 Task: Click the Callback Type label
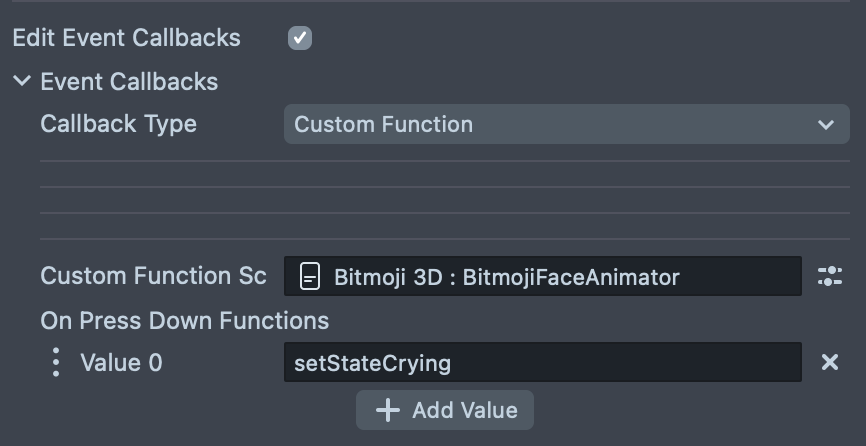click(118, 124)
